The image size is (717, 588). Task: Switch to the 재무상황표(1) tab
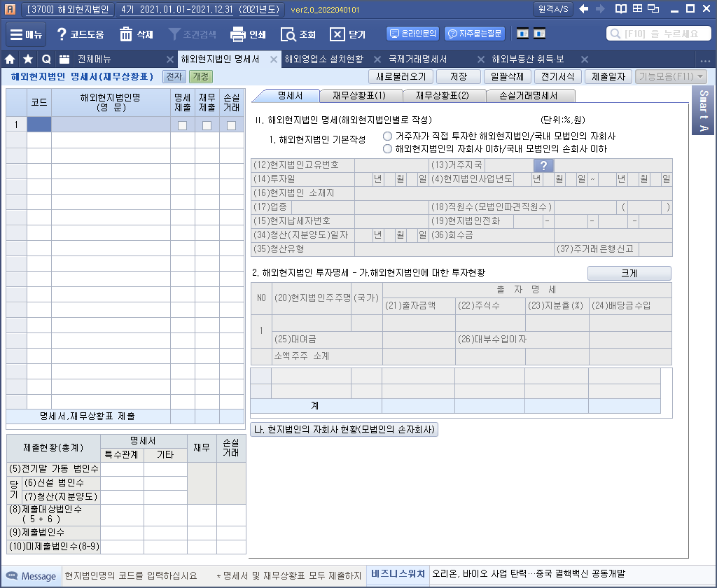click(358, 95)
